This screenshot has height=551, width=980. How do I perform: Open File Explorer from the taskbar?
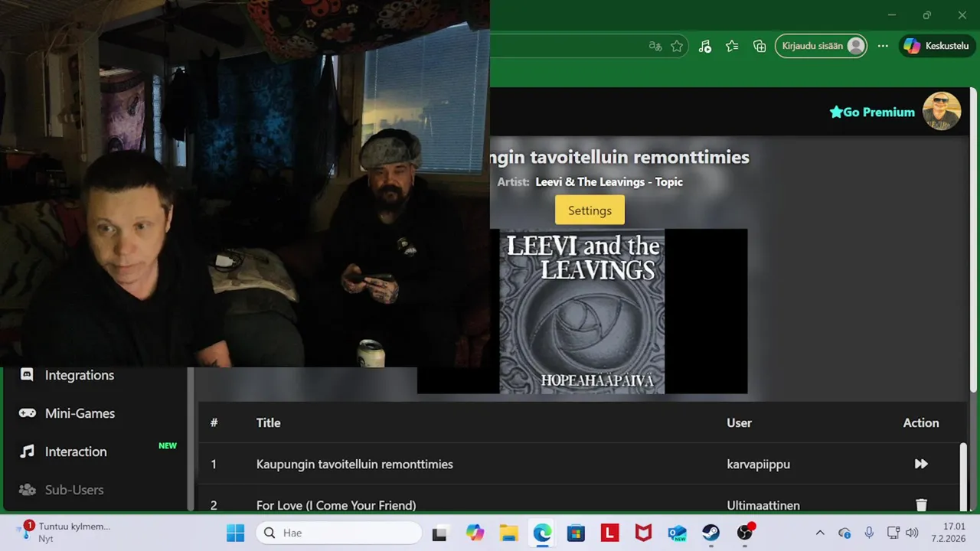[x=508, y=533]
